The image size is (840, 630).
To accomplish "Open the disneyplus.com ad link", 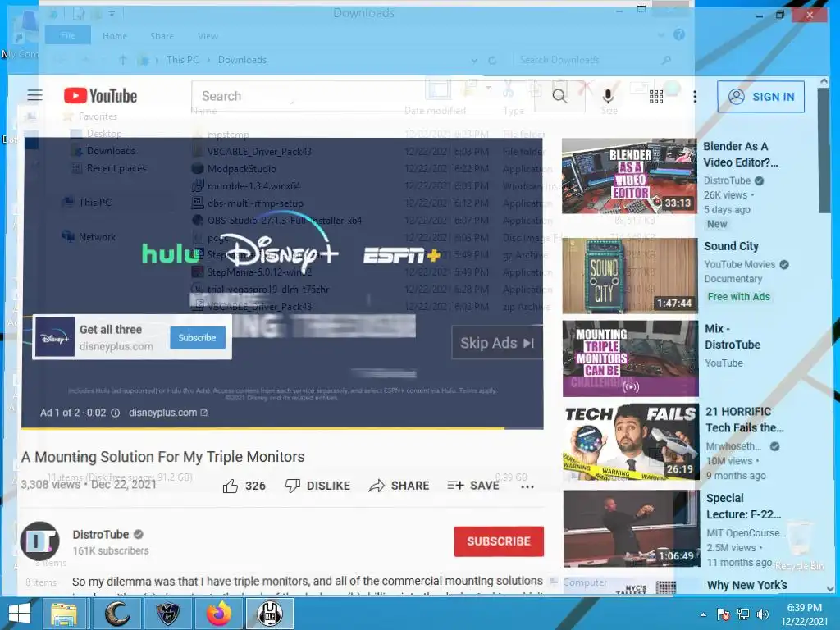I will [x=167, y=413].
